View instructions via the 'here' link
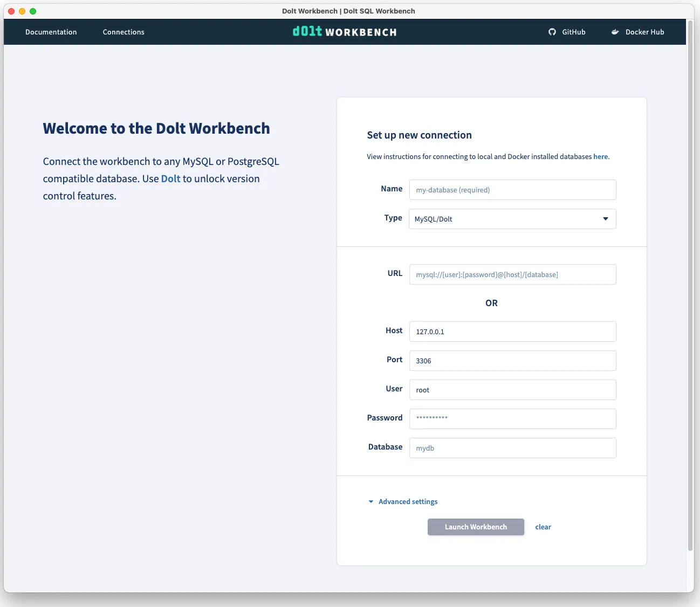 point(600,156)
